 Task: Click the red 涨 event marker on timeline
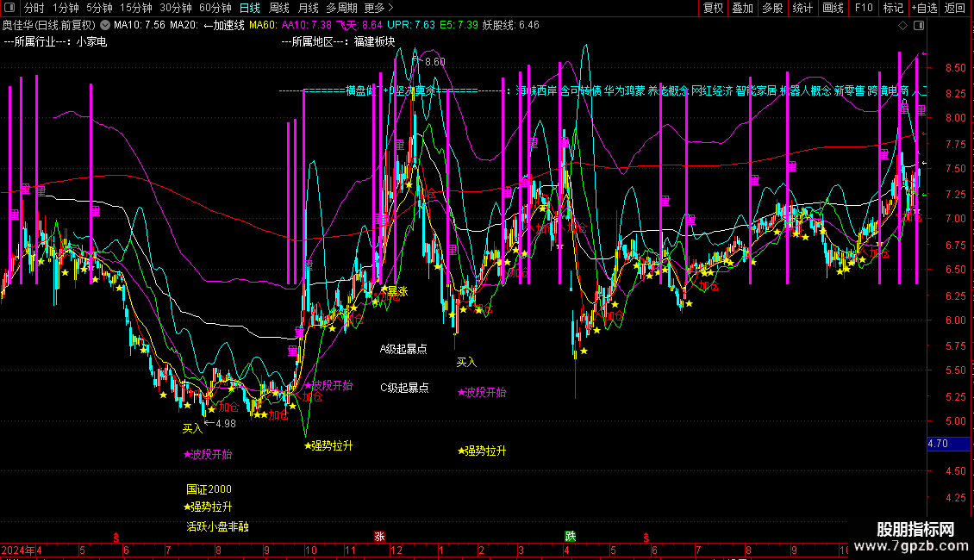coord(379,537)
